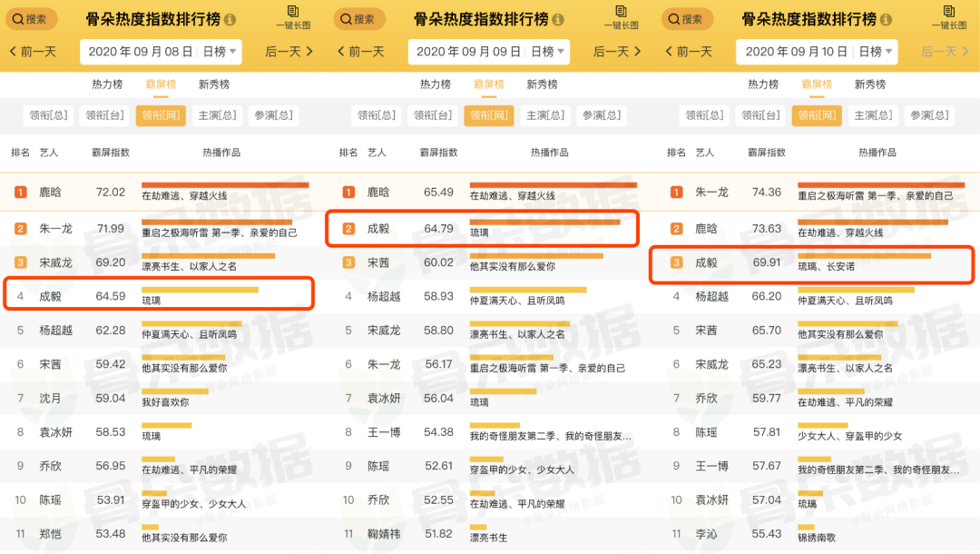Tap the 搜索 search icon in the 09月09日 panel
Screen dimensions: 980x554
[358, 19]
